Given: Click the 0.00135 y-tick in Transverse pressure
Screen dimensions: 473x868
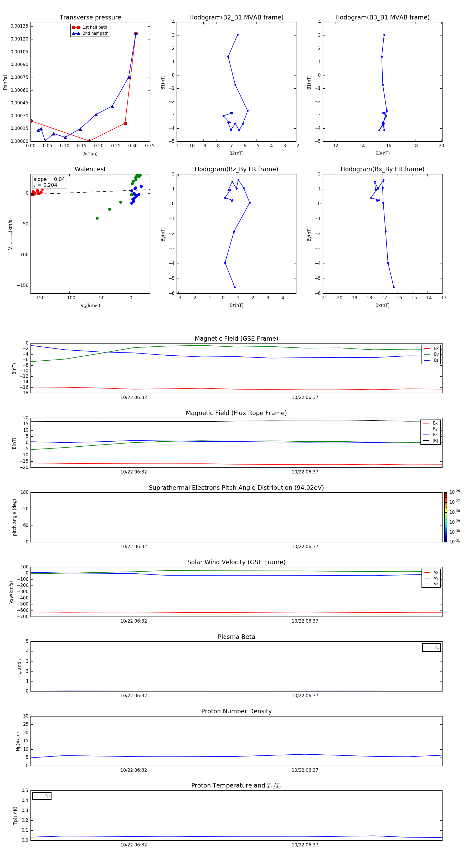Looking at the screenshot, I should tap(19, 26).
